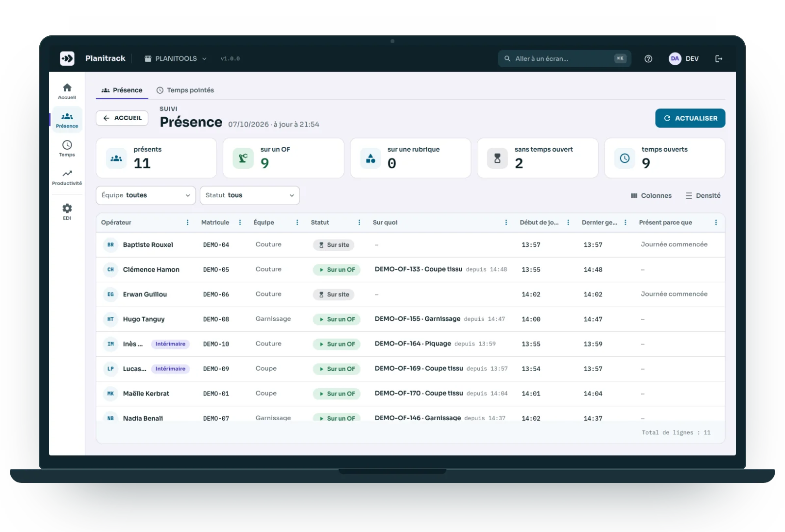Click the temps ouverts card
This screenshot has width=785, height=532.
[665, 158]
